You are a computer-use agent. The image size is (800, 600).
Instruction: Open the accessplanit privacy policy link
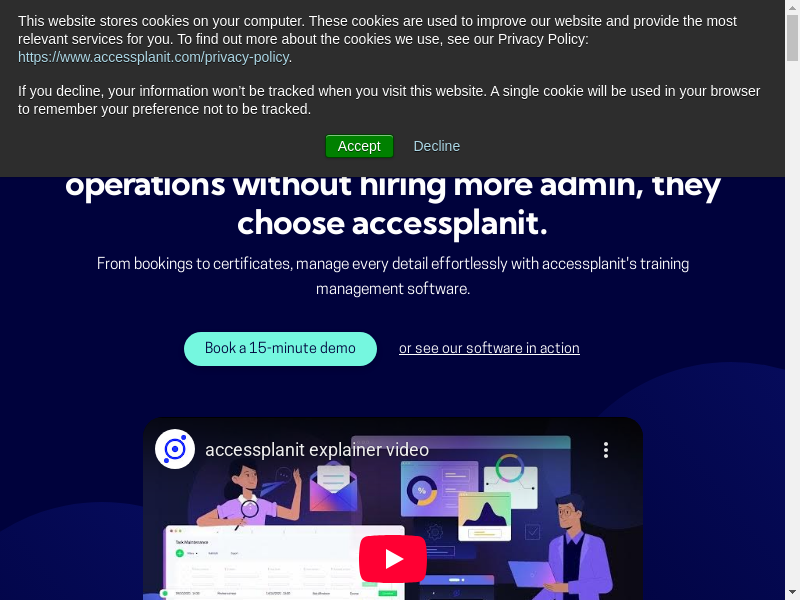(x=154, y=57)
